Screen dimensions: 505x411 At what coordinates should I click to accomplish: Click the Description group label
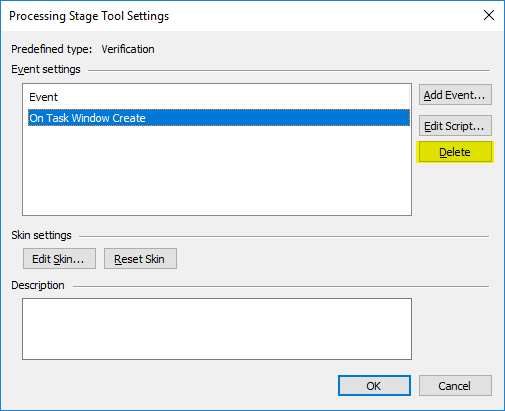tap(38, 285)
